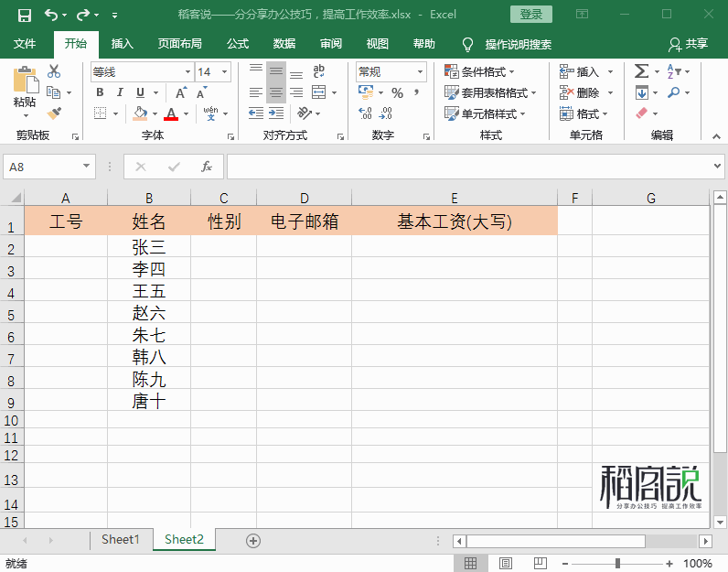The width and height of the screenshot is (728, 572).
Task: Click the Fill down icon
Action: coord(642,92)
